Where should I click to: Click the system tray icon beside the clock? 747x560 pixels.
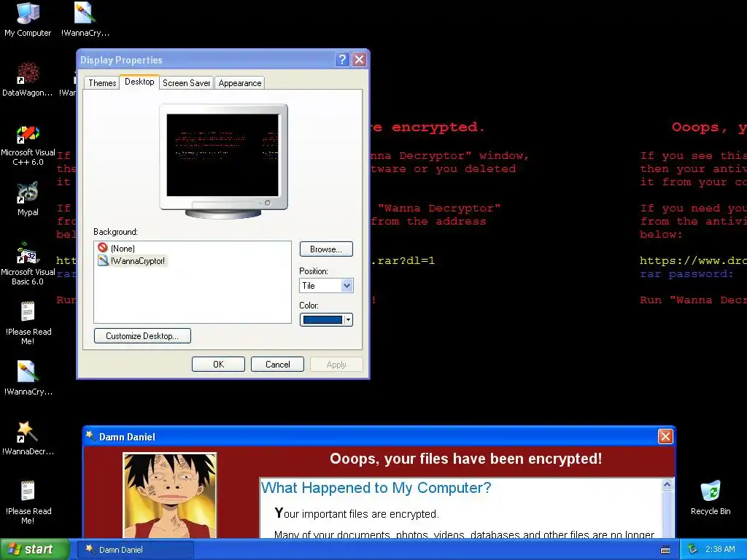[x=693, y=549]
